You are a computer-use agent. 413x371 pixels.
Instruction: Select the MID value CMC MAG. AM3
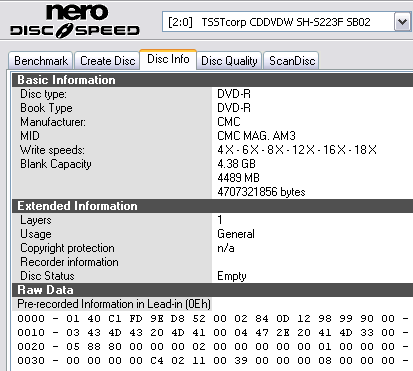tap(256, 136)
